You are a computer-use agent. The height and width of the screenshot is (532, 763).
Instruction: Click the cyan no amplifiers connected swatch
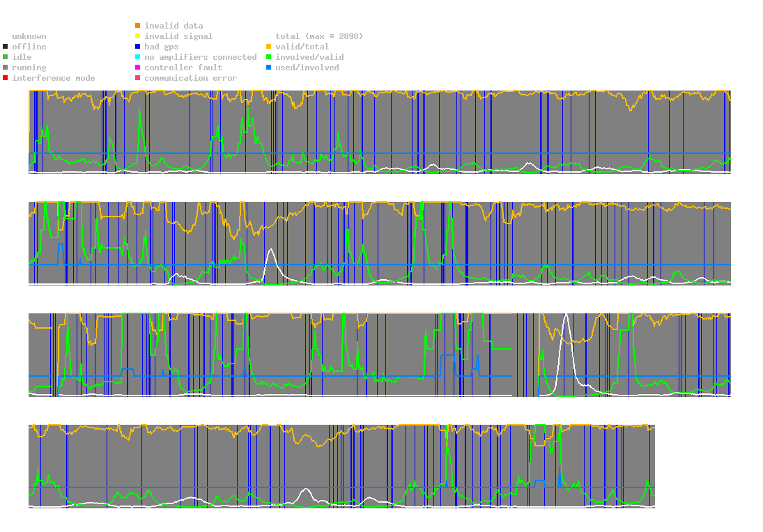138,57
